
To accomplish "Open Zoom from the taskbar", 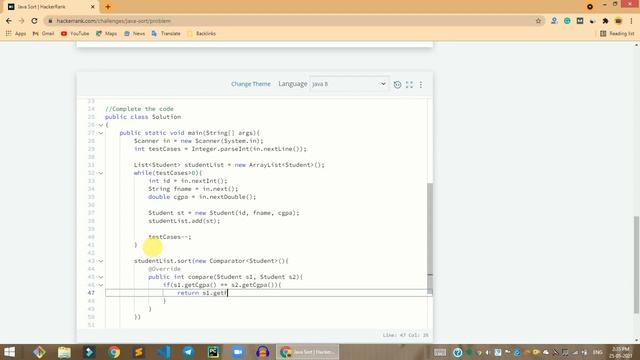I will click(238, 352).
